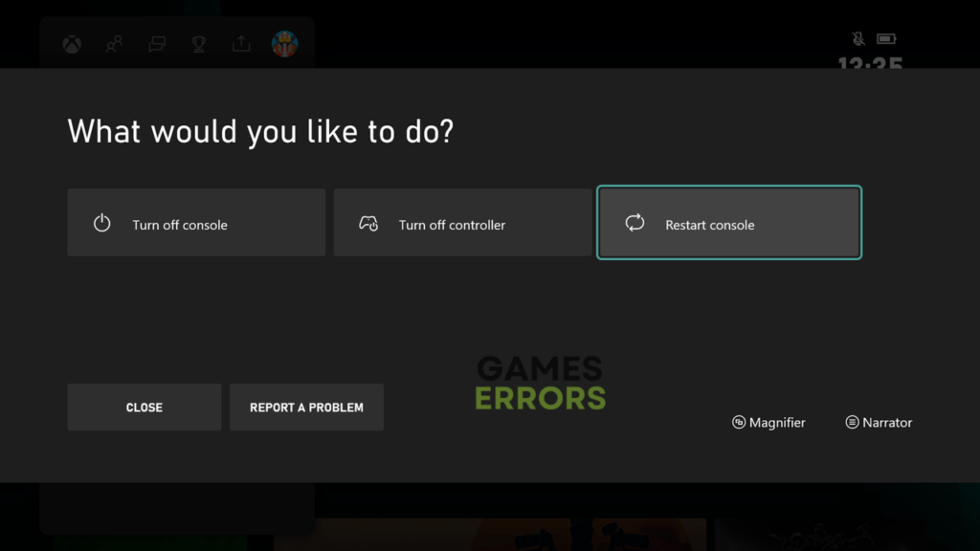Click the Narrator shortcut
Viewport: 980px width, 551px height.
pos(879,422)
